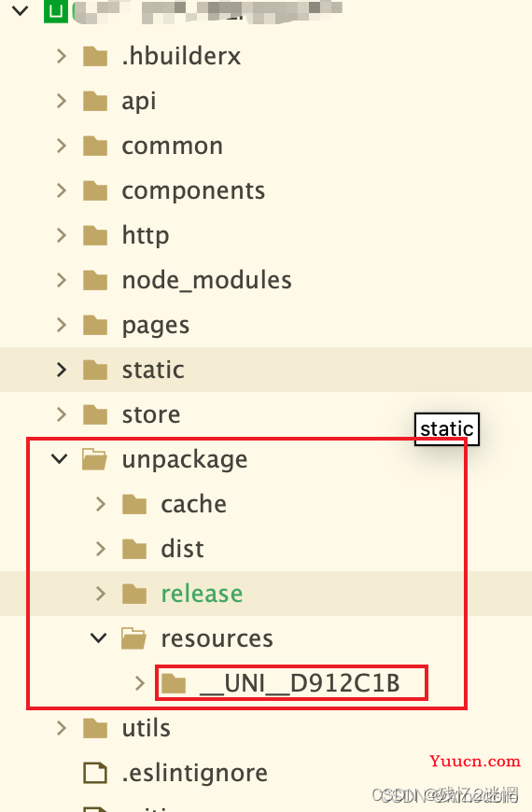This screenshot has width=532, height=812.
Task: Expand the dist folder chevron
Action: click(101, 549)
